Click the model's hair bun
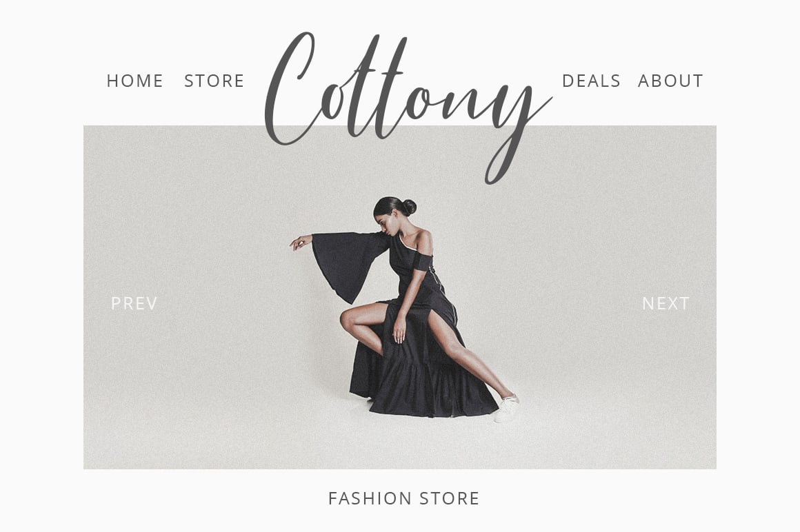800x532 pixels. coord(409,207)
